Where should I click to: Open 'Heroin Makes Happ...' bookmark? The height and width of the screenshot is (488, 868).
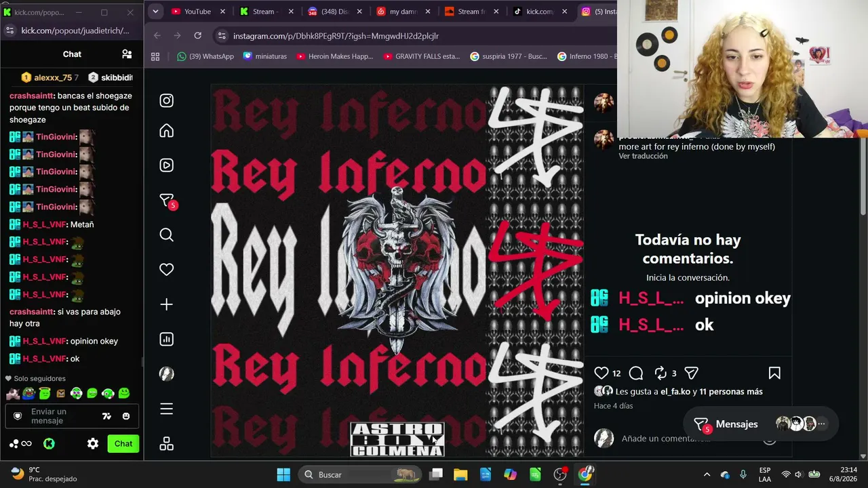[x=334, y=56]
